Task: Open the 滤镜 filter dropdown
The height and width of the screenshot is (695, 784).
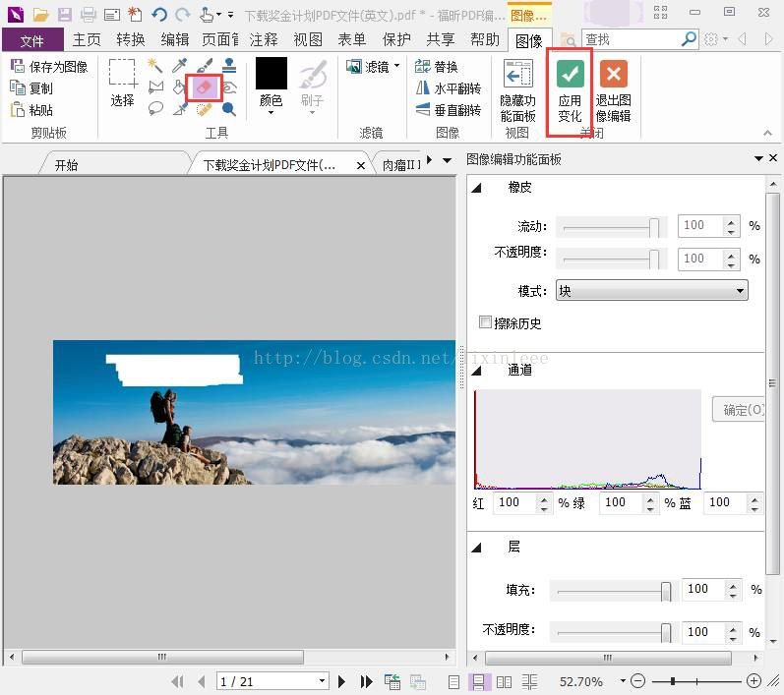Action: click(374, 66)
